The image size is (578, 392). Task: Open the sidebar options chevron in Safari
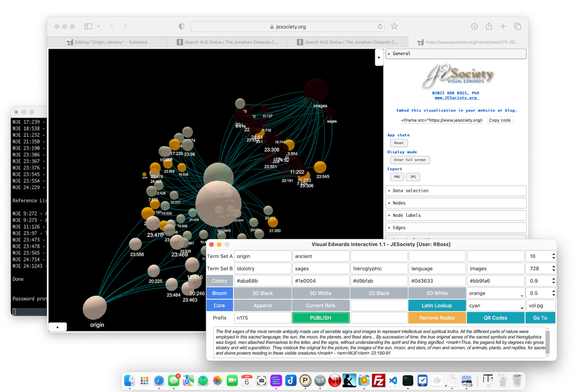99,26
